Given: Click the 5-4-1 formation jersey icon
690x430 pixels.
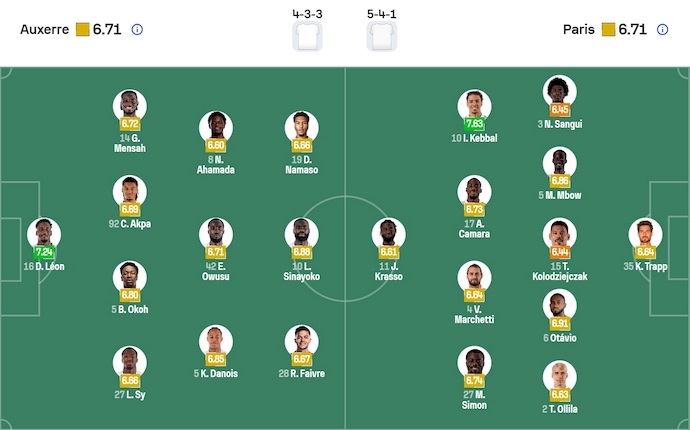Looking at the screenshot, I should point(382,36).
